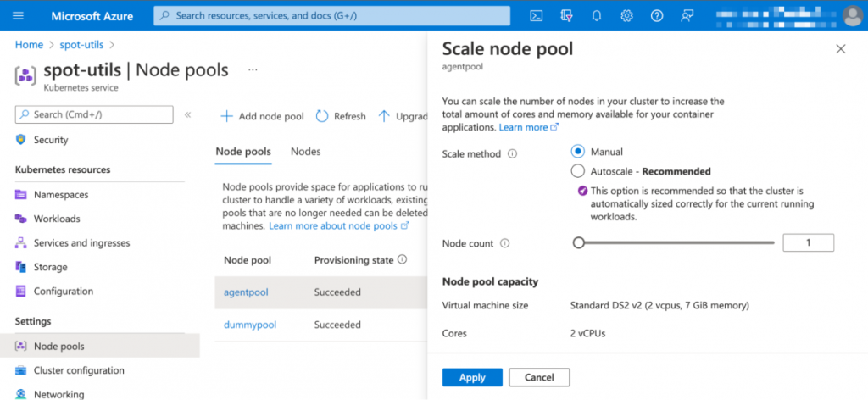Click the Node count slider handle
Screen dimensions: 868x400
pos(579,243)
